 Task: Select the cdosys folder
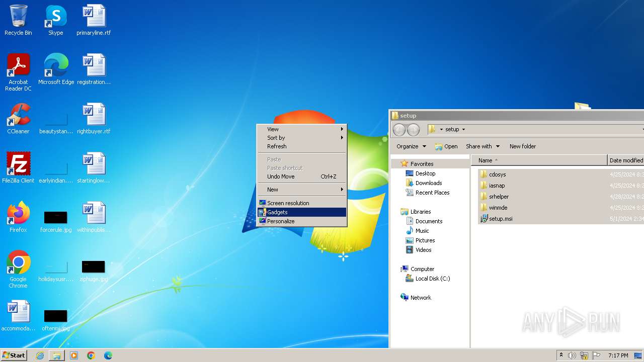pyautogui.click(x=493, y=174)
